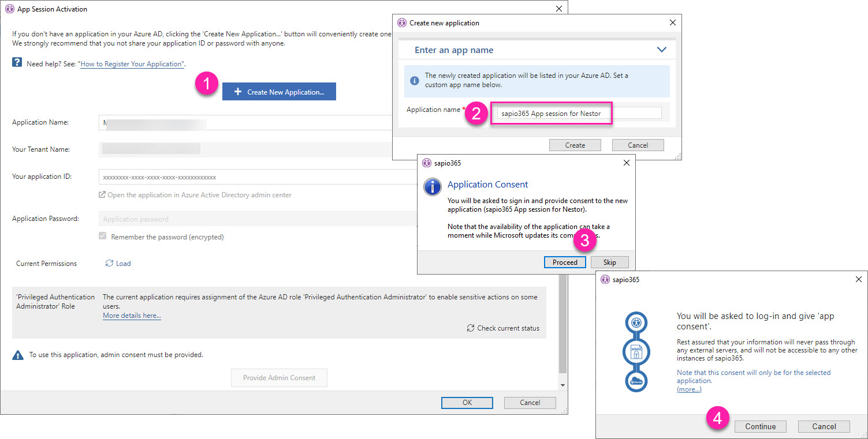
Task: Click the Application name field with sapio365 App session
Action: [x=579, y=114]
